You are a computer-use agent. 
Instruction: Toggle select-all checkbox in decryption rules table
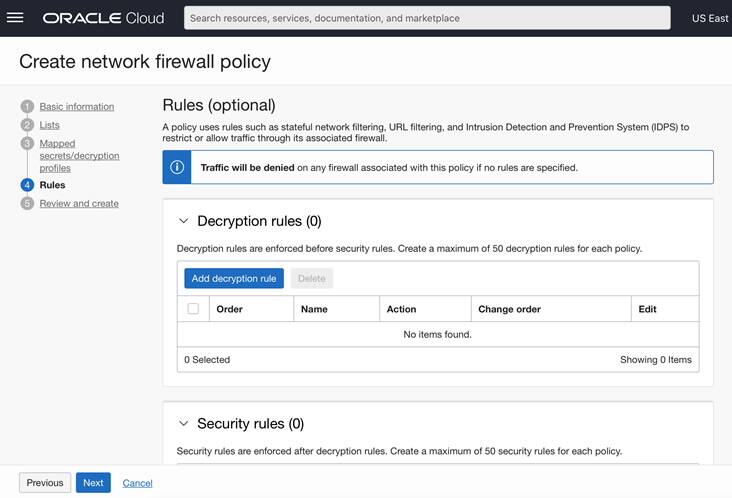193,309
